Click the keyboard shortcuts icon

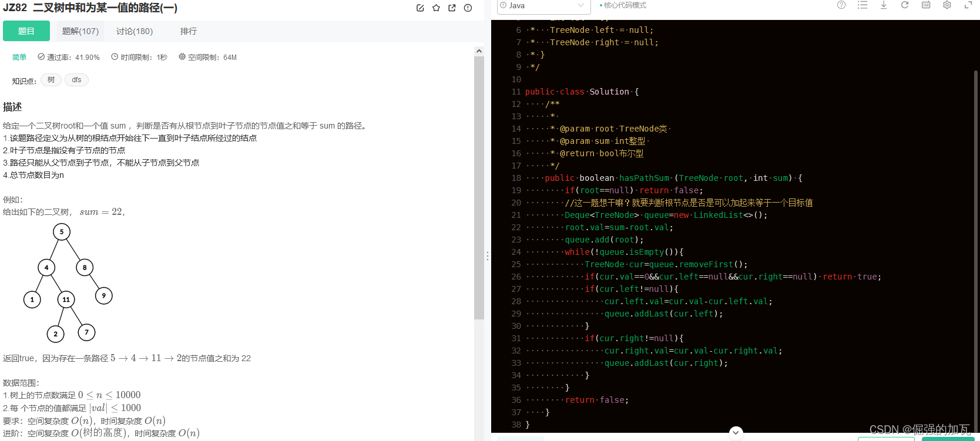(x=926, y=5)
